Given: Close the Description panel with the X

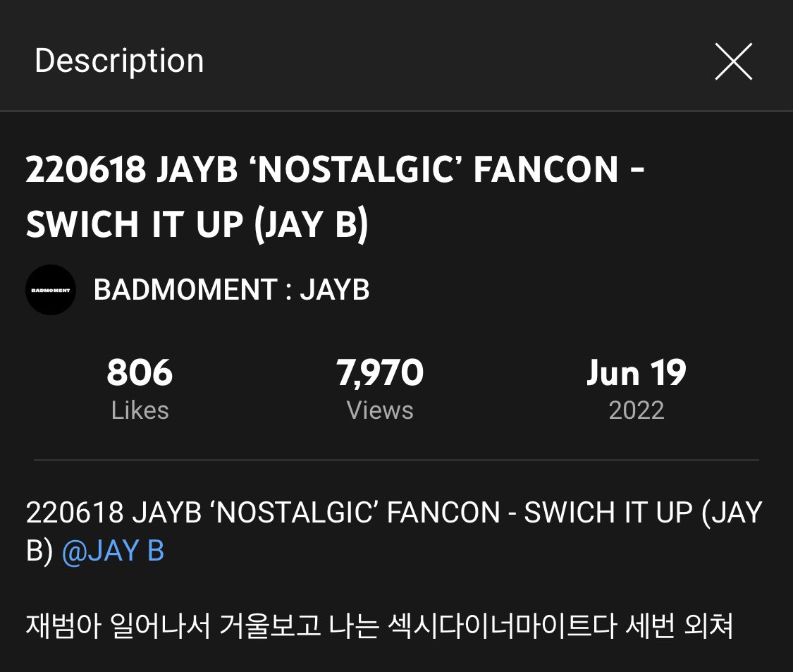Looking at the screenshot, I should pyautogui.click(x=733, y=61).
